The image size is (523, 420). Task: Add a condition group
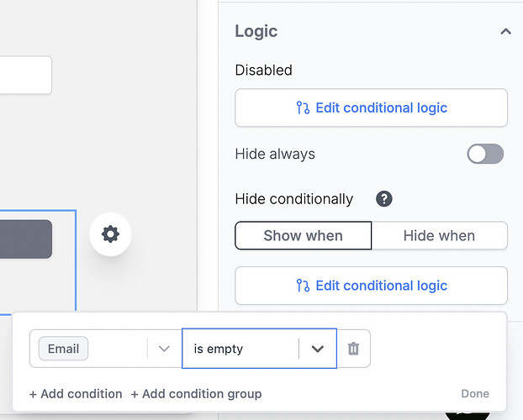tap(196, 393)
